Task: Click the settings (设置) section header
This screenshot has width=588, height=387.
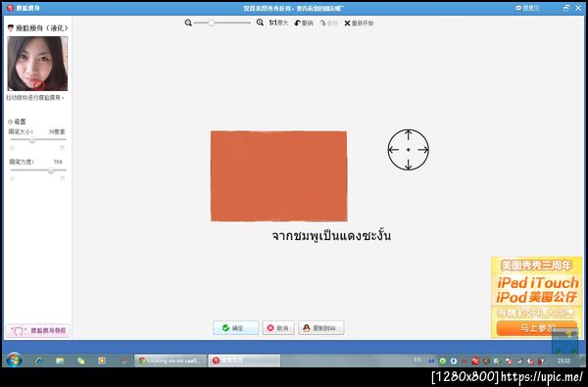Action: [17, 121]
